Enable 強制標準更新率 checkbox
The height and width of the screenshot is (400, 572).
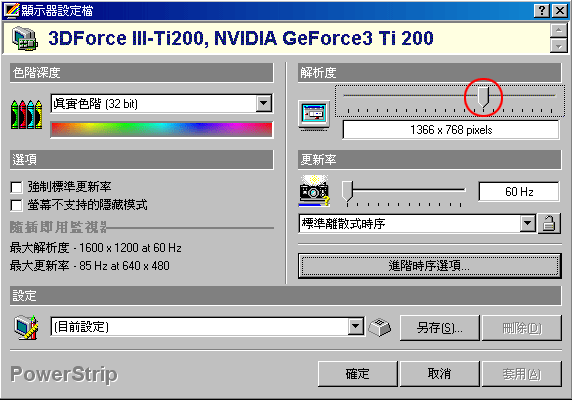click(x=16, y=187)
